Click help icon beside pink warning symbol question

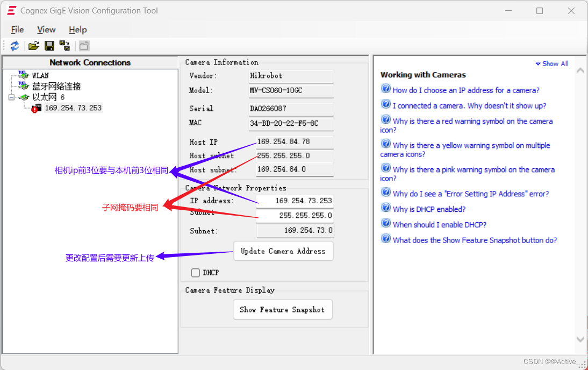(x=385, y=168)
